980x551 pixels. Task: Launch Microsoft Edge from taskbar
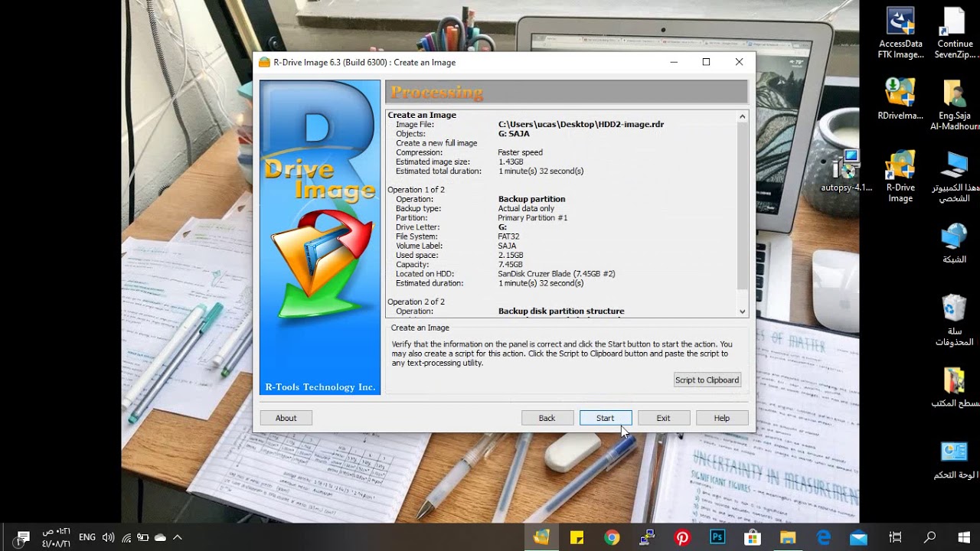tap(823, 537)
